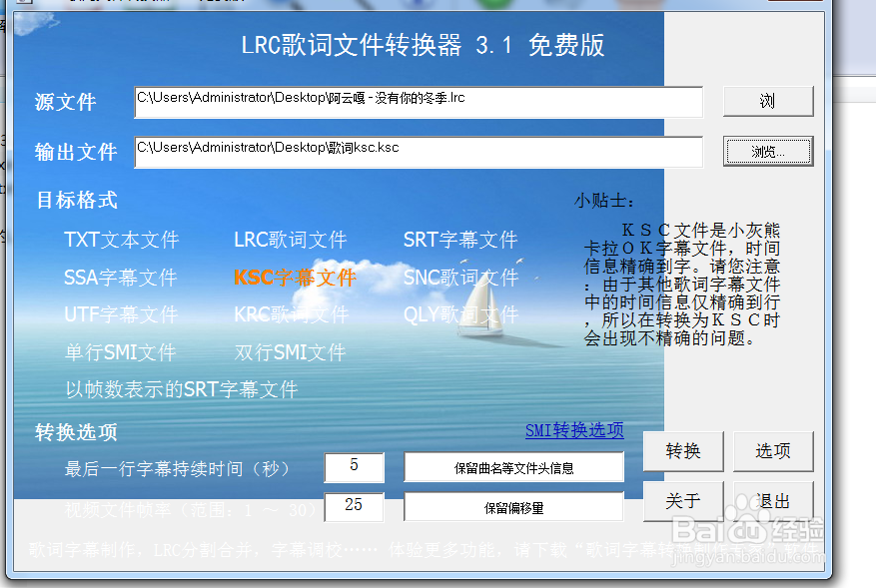This screenshot has width=876, height=588.
Task: Click the 小贴士 tips label
Action: coord(604,201)
